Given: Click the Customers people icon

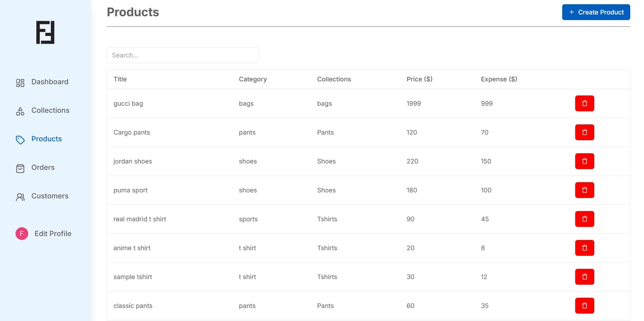Looking at the screenshot, I should click(20, 197).
